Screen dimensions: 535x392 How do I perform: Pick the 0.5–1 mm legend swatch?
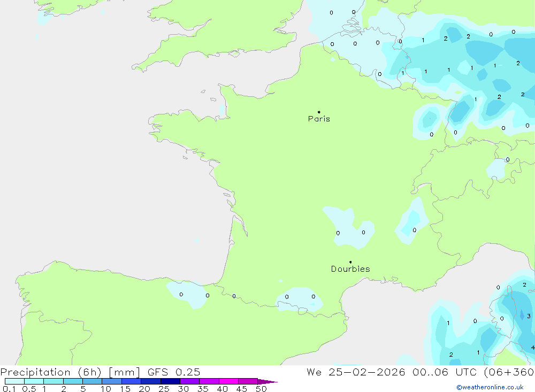(x=34, y=381)
